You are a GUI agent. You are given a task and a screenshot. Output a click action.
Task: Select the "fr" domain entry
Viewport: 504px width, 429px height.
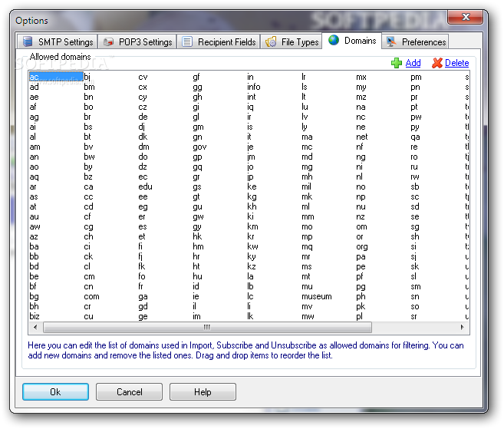141,286
